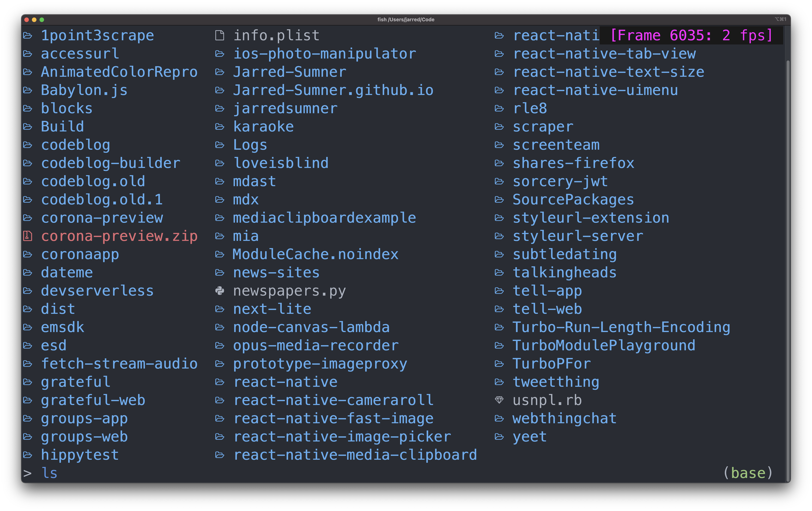Click the zip archive icon of corona-preview.zip
The image size is (812, 511).
[28, 236]
